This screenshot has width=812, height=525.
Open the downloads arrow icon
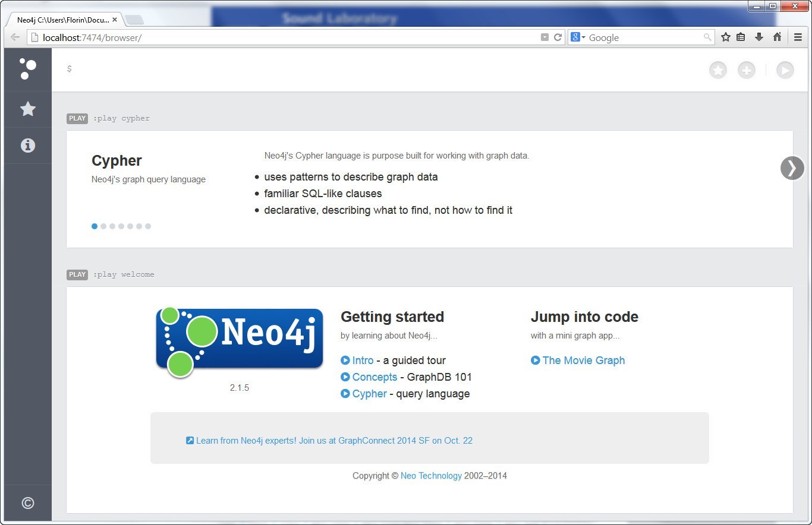(759, 37)
